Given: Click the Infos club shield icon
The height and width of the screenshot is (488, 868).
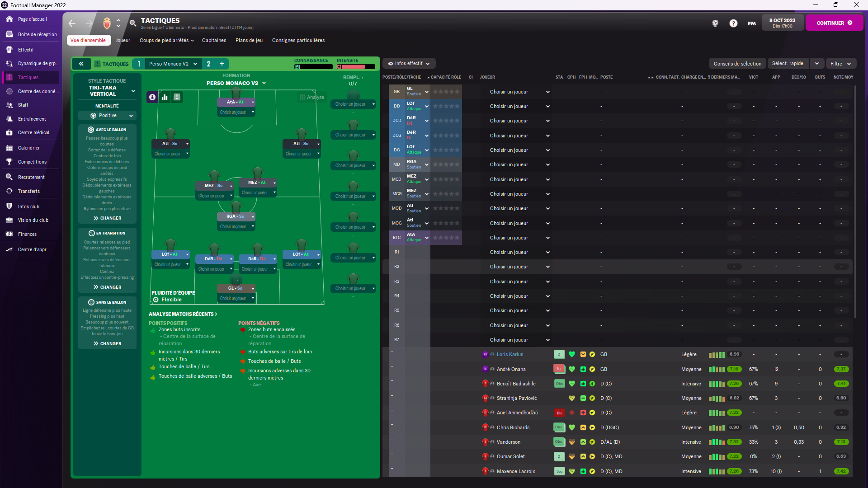Looking at the screenshot, I should point(9,206).
